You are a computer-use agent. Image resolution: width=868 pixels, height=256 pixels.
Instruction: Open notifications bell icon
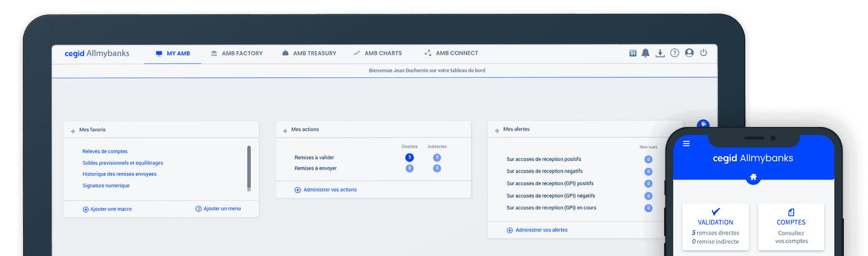tap(645, 53)
